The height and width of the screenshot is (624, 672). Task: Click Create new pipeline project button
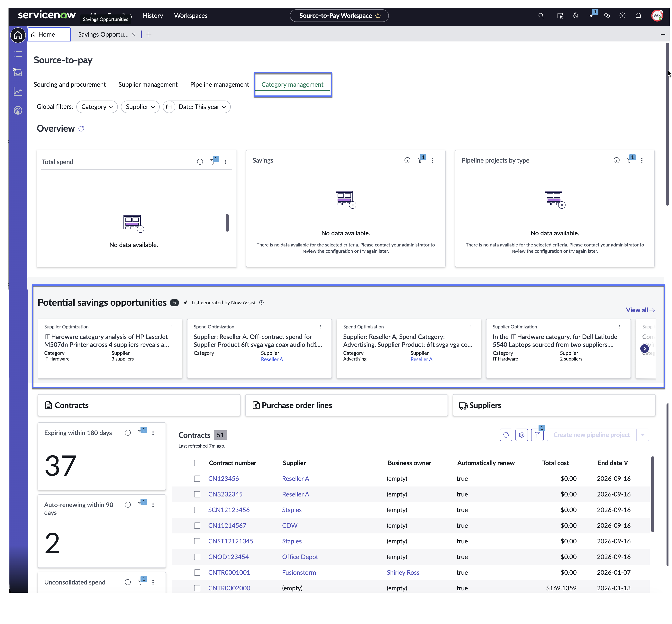(x=591, y=435)
